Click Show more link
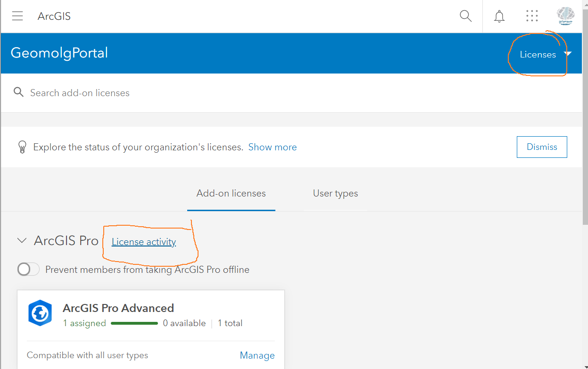 coord(273,147)
